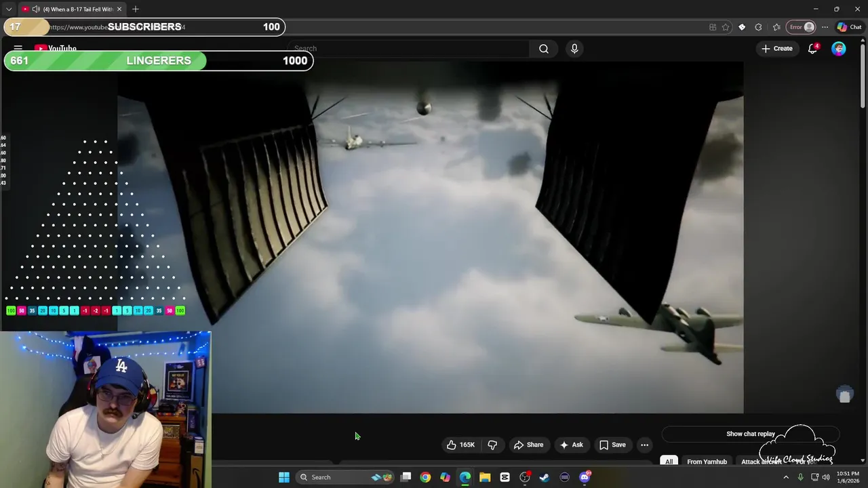Open the taskbar volume control

(x=825, y=477)
